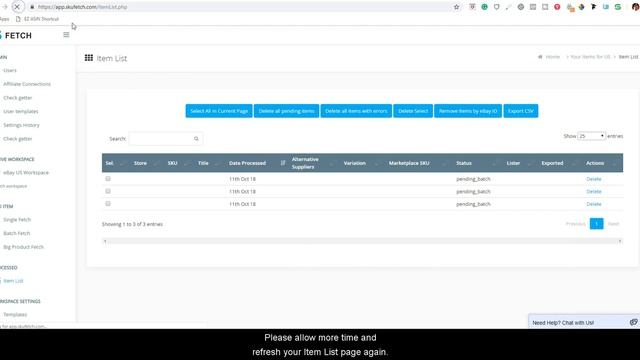Focus the Search input field
This screenshot has width=640, height=360.
click(165, 139)
